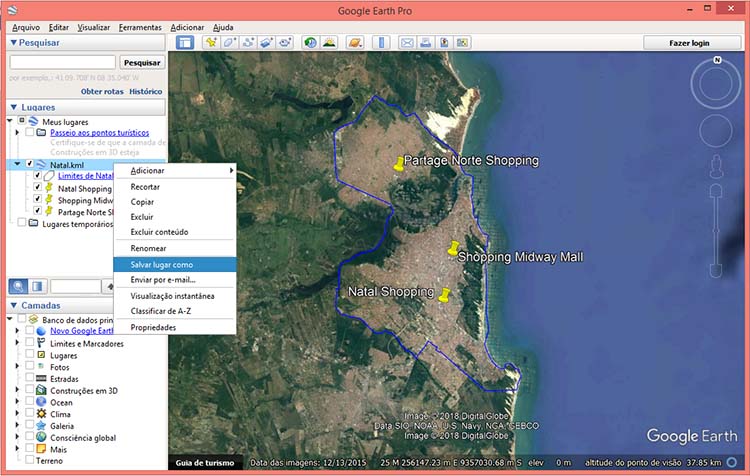Click the Ocean layer globe icon

pyautogui.click(x=41, y=402)
